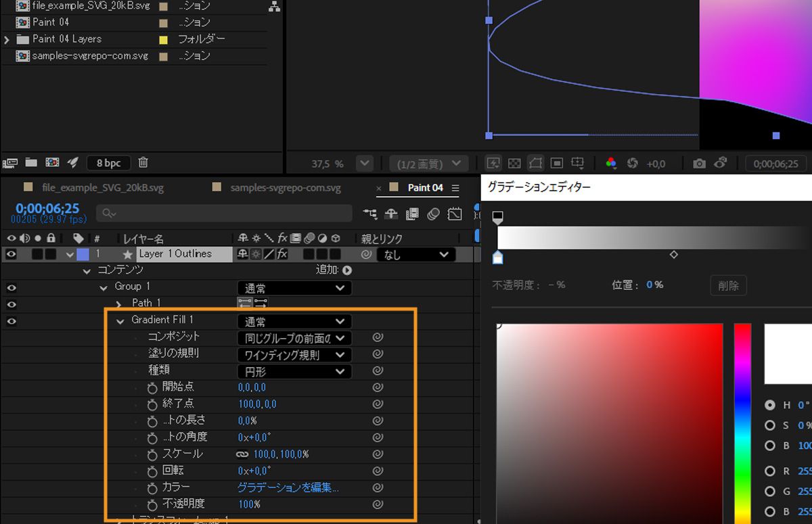Image resolution: width=812 pixels, height=524 pixels.
Task: Click the グラデーションを編集... link
Action: pyautogui.click(x=288, y=487)
